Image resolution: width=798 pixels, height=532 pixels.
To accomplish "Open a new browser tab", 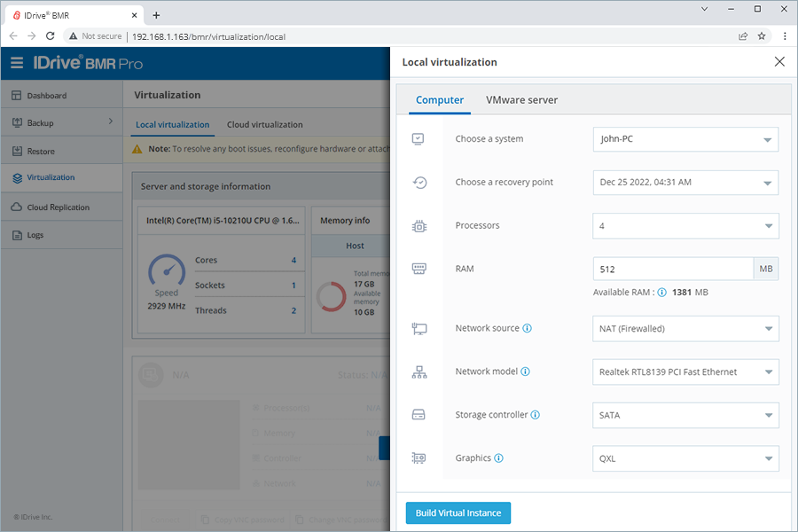I will click(156, 15).
